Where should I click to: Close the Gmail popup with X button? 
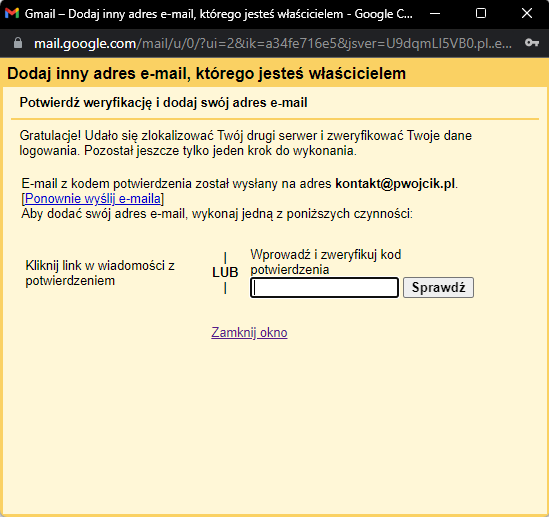click(527, 13)
